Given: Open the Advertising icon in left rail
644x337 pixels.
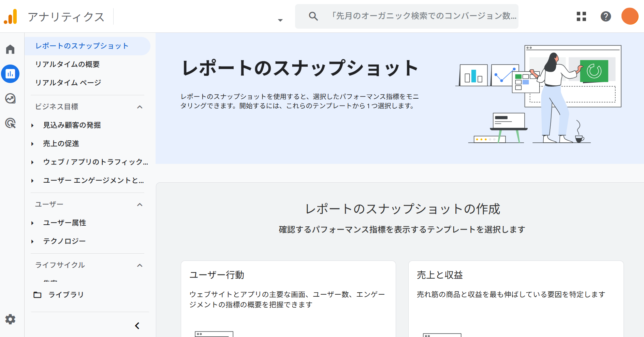Looking at the screenshot, I should (10, 123).
